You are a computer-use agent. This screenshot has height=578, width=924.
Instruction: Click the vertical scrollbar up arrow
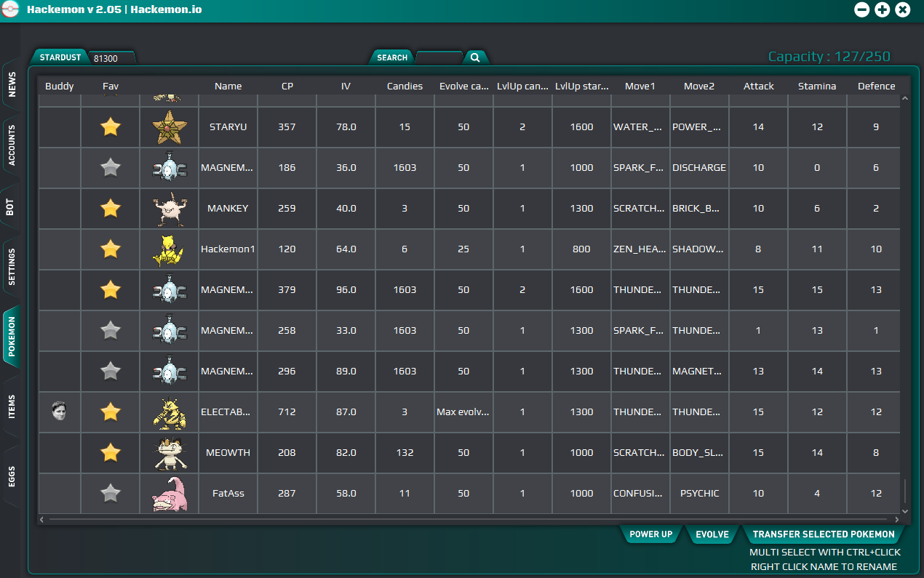coord(905,98)
